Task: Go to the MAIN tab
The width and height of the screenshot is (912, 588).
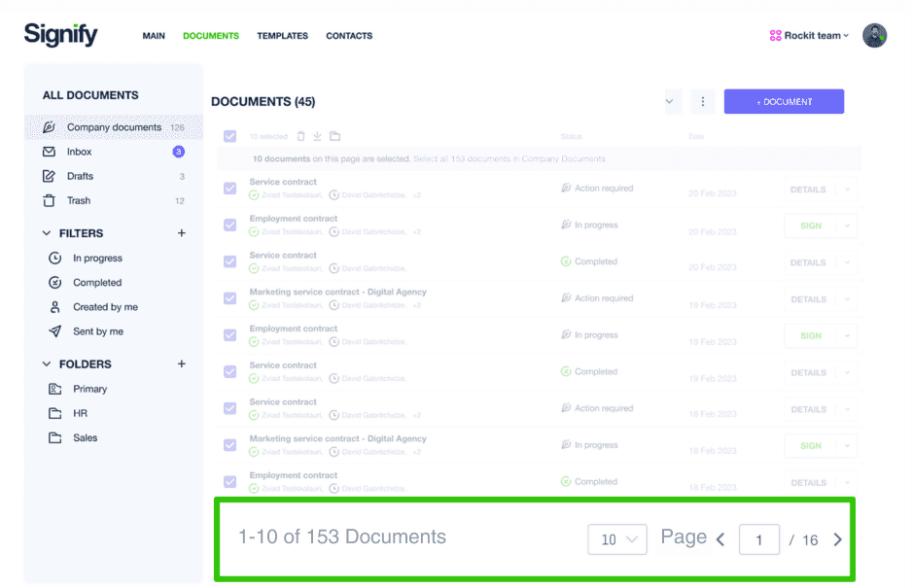Action: [x=154, y=36]
